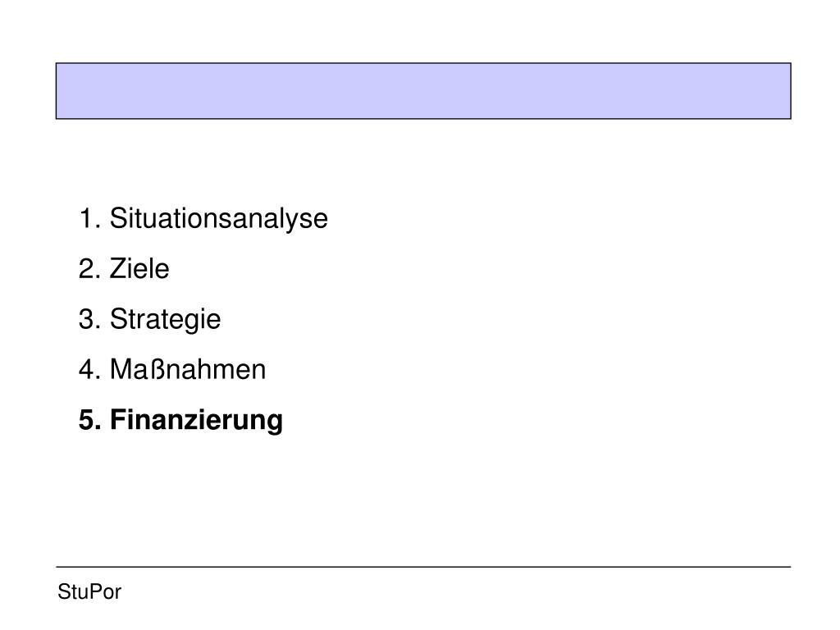Click the left end of footer divider line
840x630 pixels.
57,567
